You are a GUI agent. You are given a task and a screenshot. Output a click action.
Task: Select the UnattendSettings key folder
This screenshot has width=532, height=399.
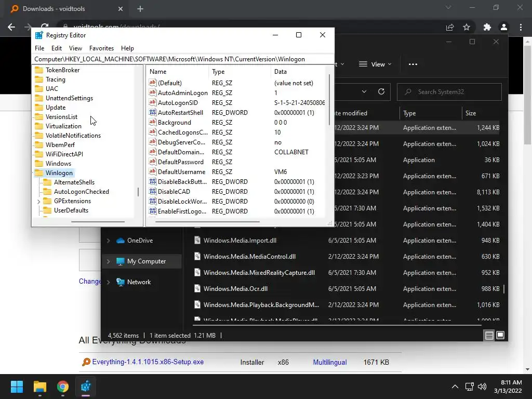(69, 98)
